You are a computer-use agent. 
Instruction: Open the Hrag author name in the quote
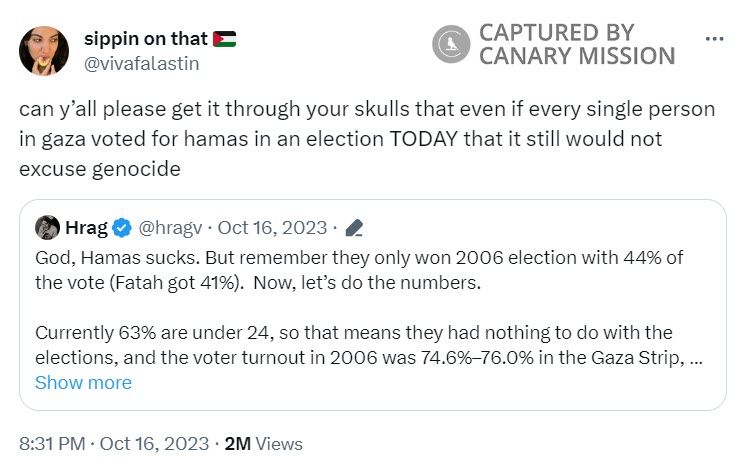[x=86, y=227]
